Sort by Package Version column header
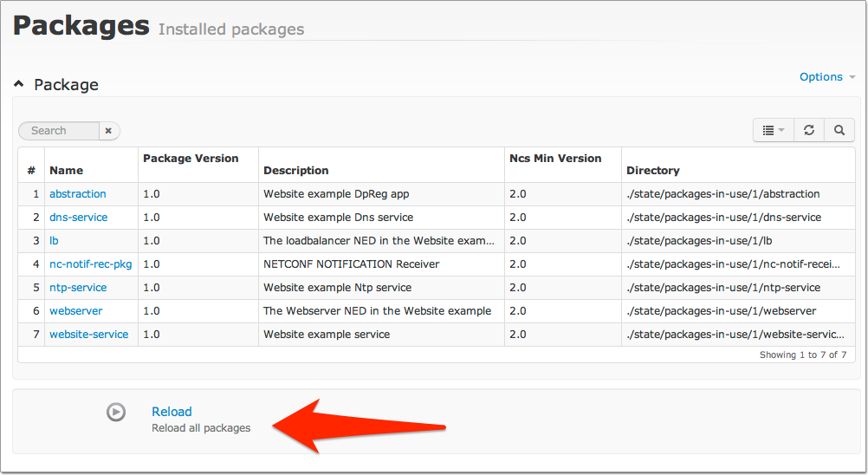 (191, 159)
